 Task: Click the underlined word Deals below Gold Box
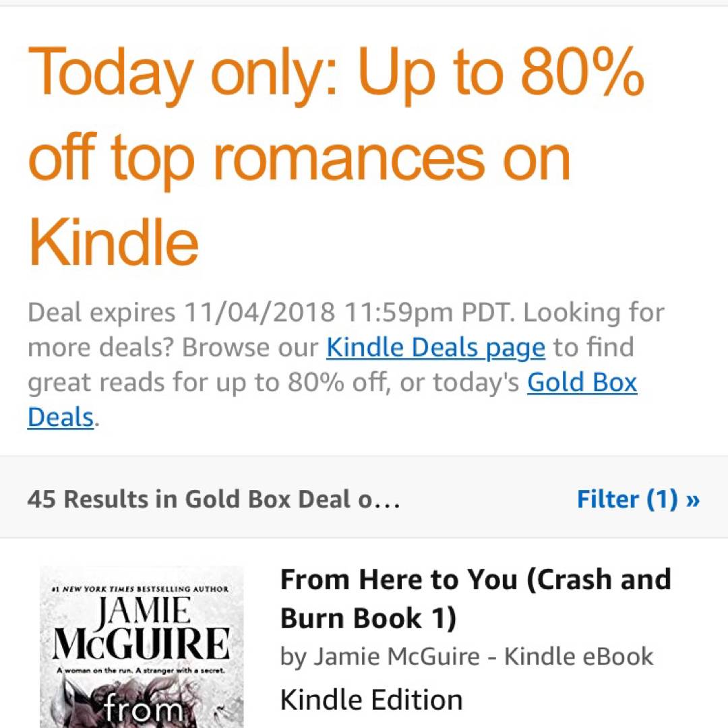coord(60,417)
